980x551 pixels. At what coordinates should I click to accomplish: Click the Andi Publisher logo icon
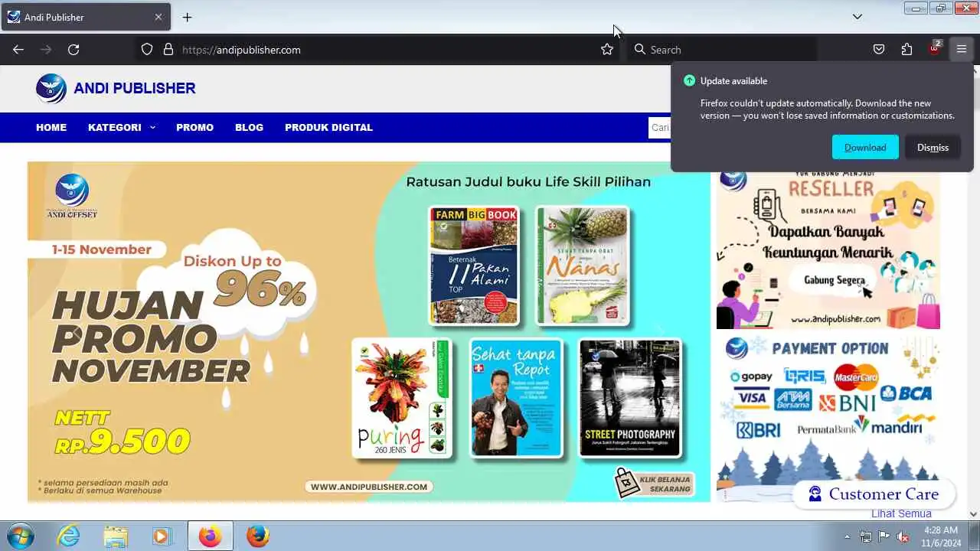pos(51,89)
